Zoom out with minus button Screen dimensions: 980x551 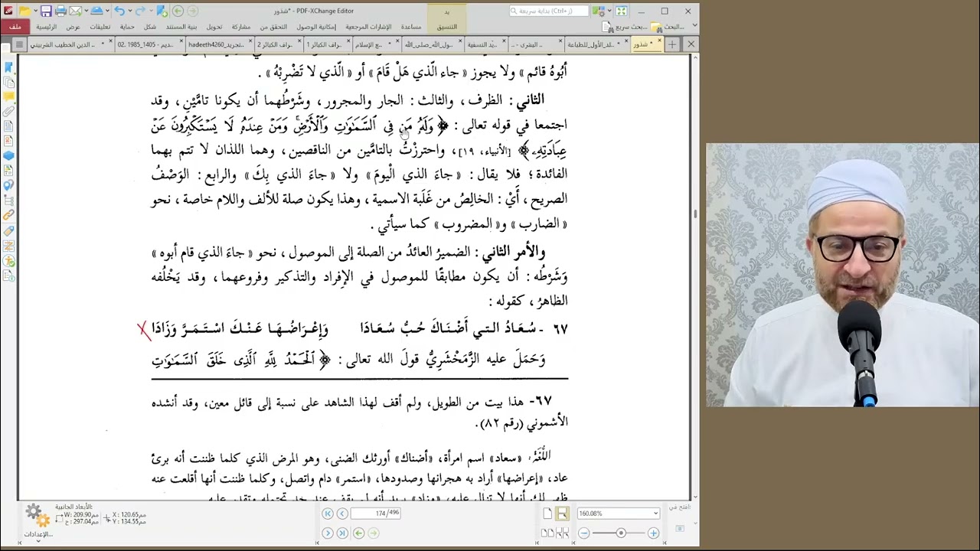584,533
